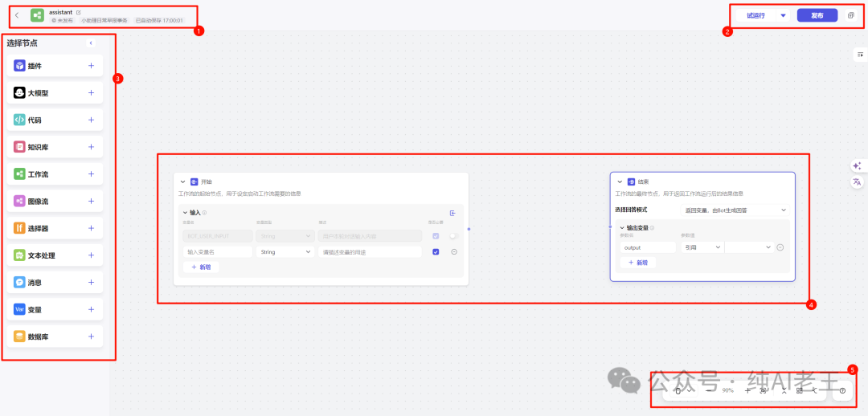Add a 代码 node
868x416 pixels.
coord(92,120)
